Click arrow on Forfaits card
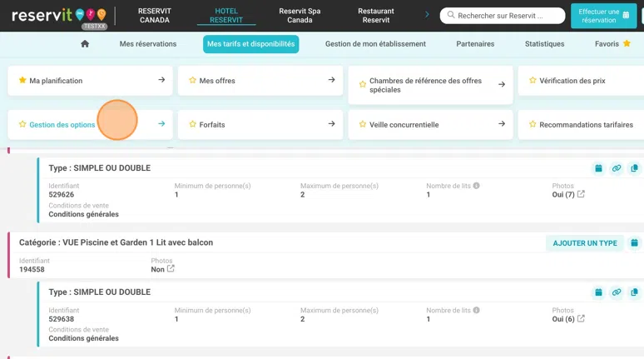 [331, 124]
